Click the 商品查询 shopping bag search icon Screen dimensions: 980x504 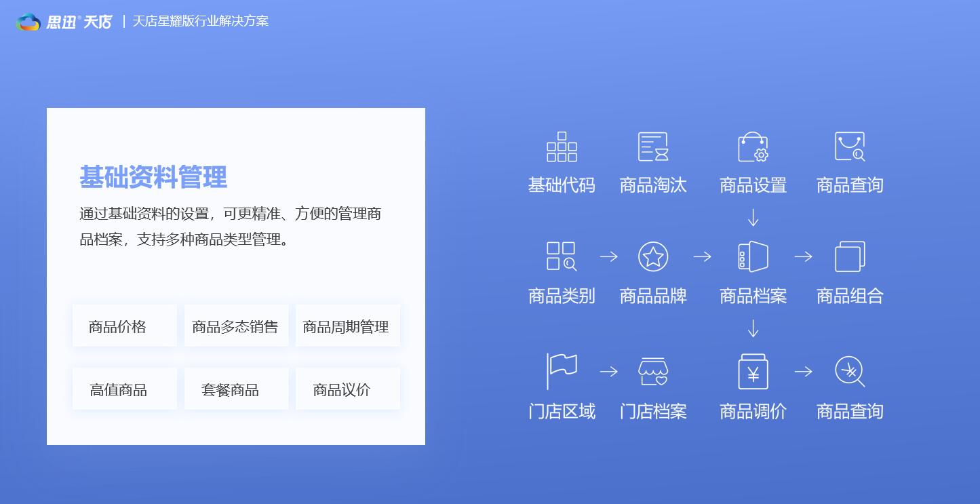pos(850,147)
